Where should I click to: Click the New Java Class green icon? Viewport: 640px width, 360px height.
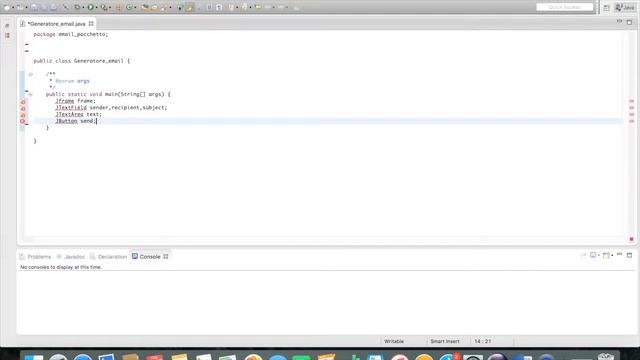coord(129,7)
